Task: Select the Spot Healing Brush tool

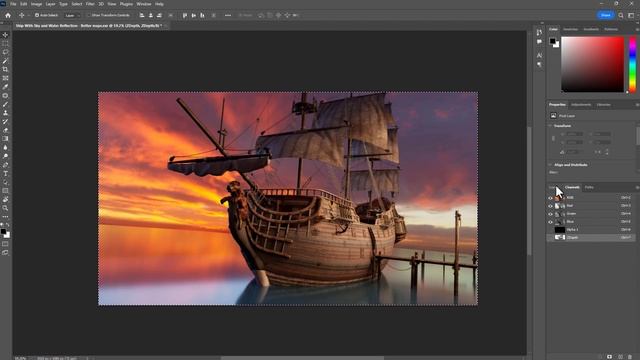Action: pos(5,96)
